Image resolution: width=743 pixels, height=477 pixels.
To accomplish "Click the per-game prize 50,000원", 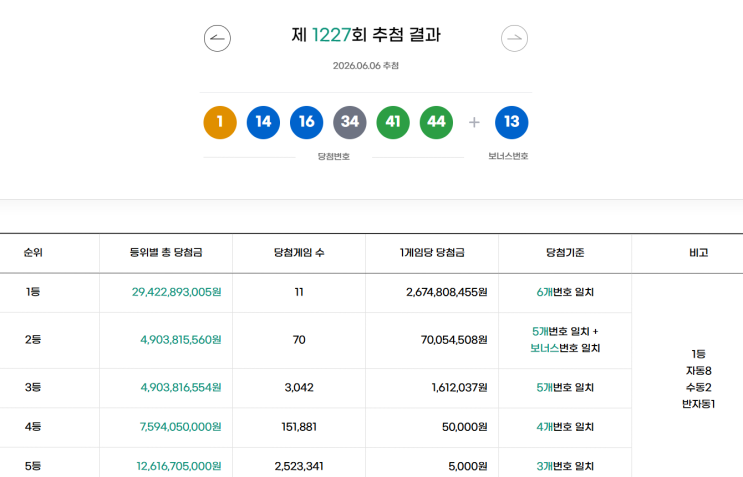I will pos(464,427).
